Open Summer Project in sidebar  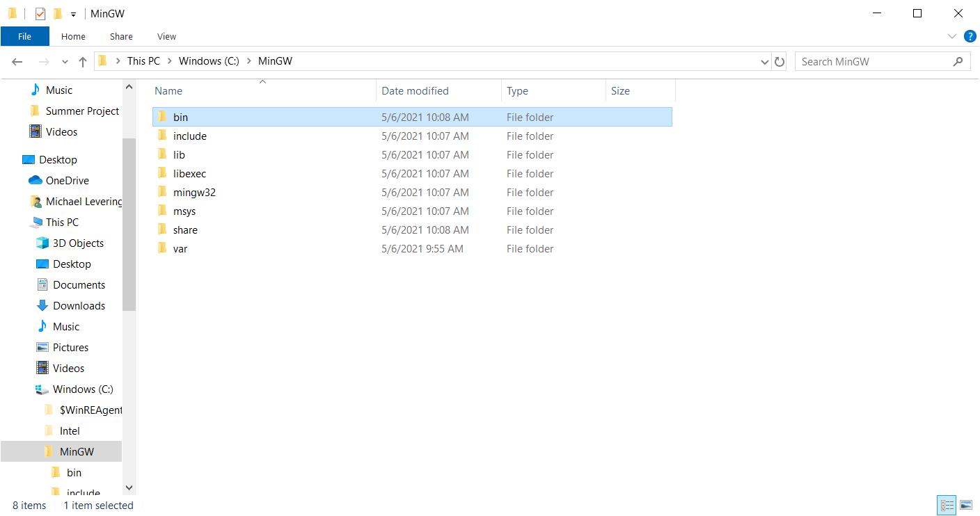pyautogui.click(x=82, y=111)
